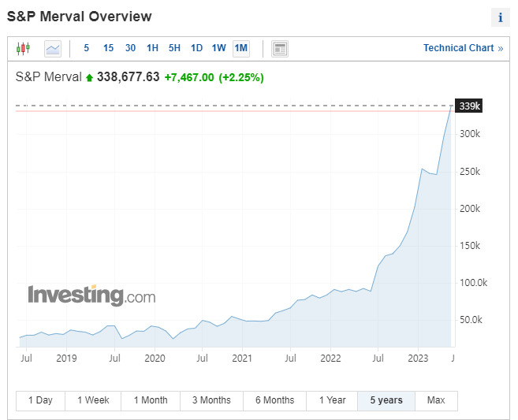
Task: Select the 1W interval
Action: [218, 48]
